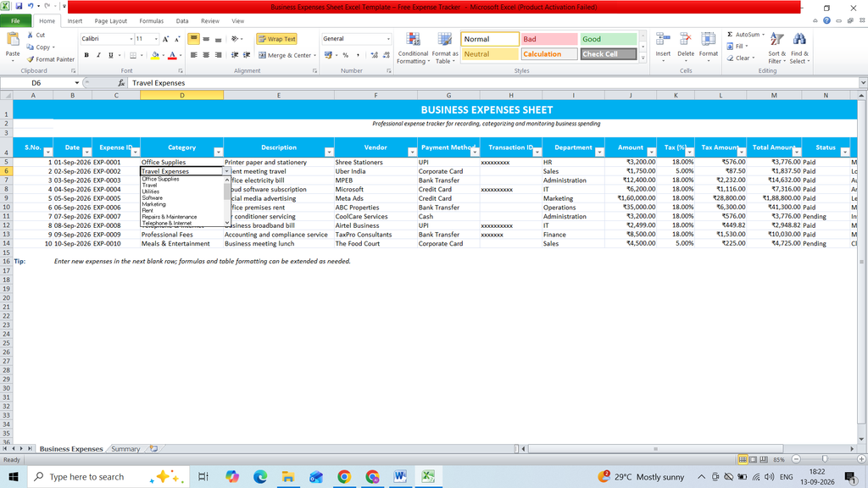The image size is (868, 488).
Task: Increase the font size
Action: tap(165, 39)
